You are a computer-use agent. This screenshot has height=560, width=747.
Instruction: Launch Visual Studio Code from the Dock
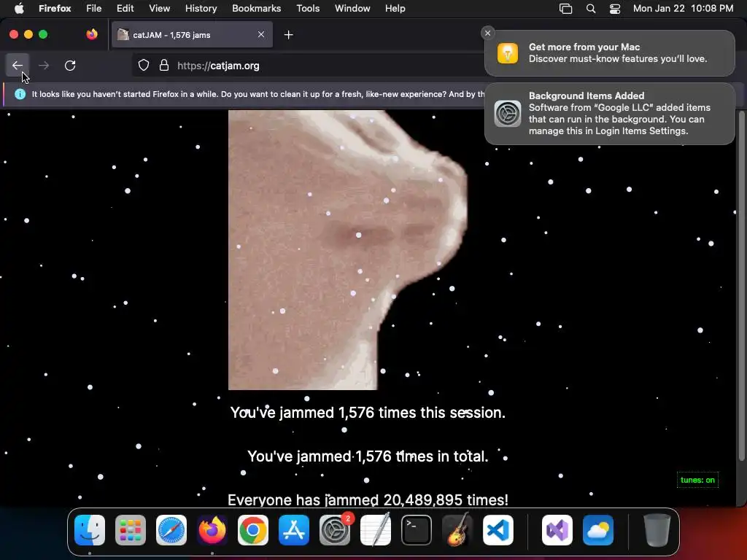pos(498,530)
